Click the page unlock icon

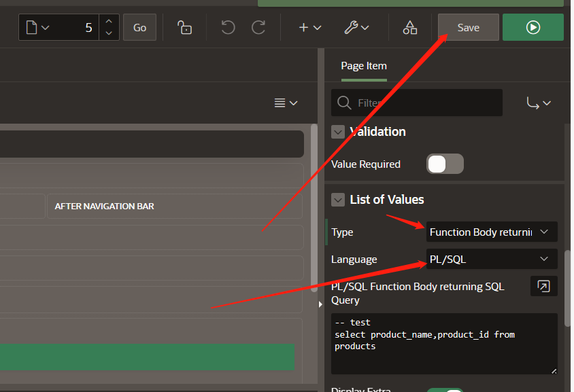[x=184, y=27]
